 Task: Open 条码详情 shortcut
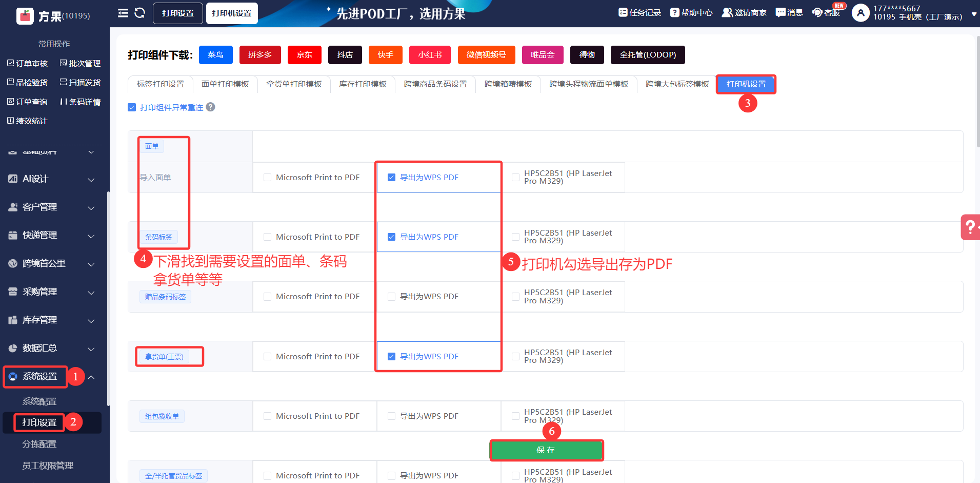pos(81,102)
